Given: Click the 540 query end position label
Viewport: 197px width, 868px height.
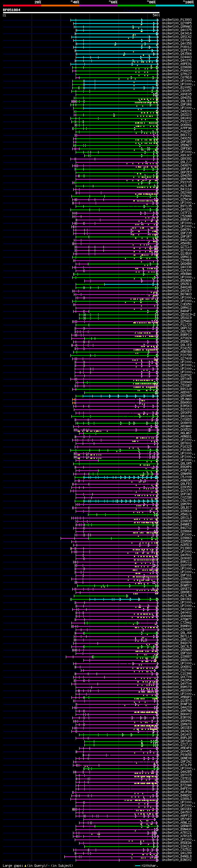Looking at the screenshot, I should pyautogui.click(x=155, y=15).
